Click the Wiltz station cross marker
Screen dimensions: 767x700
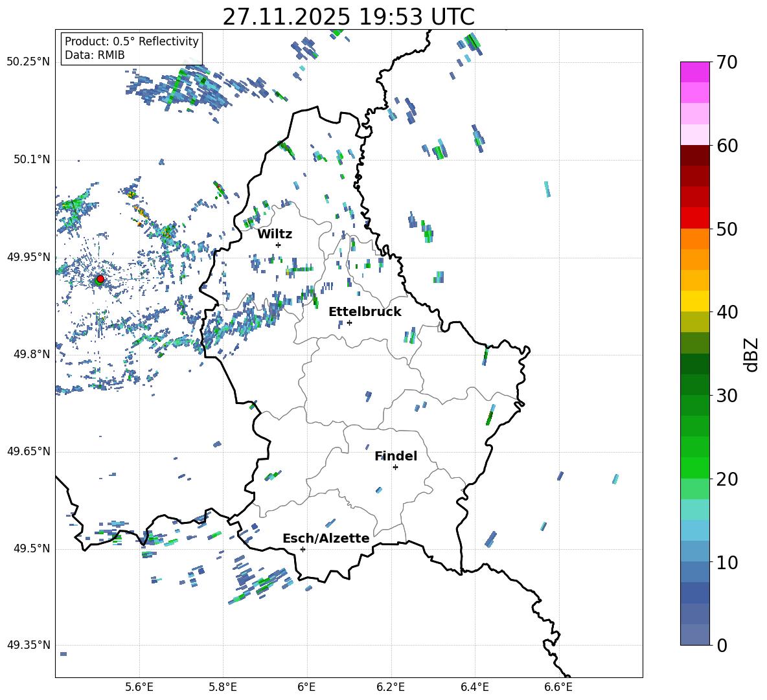click(278, 245)
